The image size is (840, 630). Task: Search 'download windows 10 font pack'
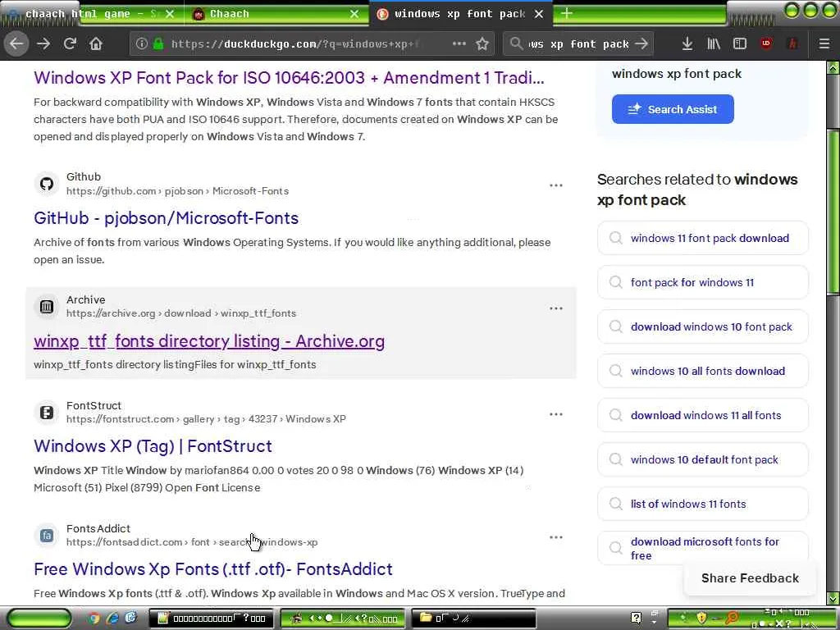[x=702, y=326]
